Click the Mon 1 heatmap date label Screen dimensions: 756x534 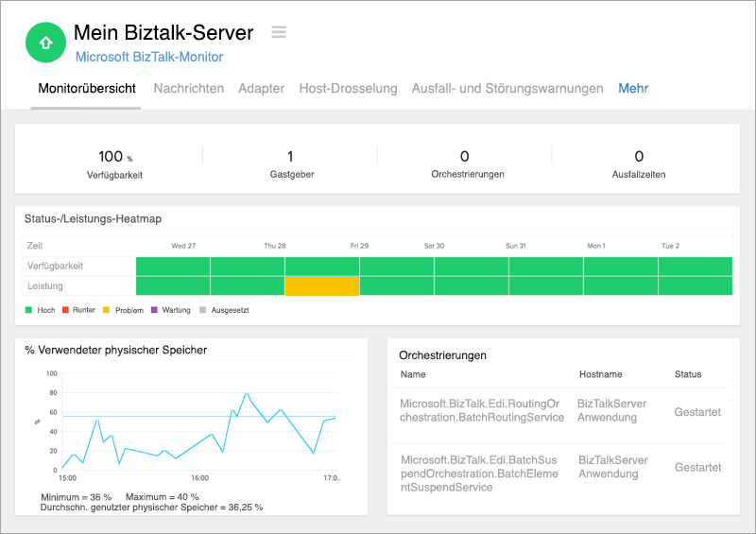point(596,246)
